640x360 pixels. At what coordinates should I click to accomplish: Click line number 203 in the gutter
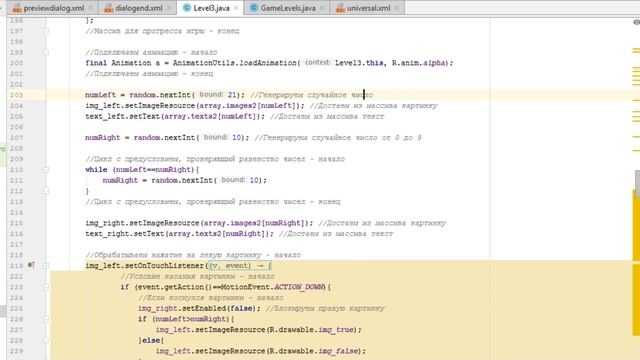16,95
